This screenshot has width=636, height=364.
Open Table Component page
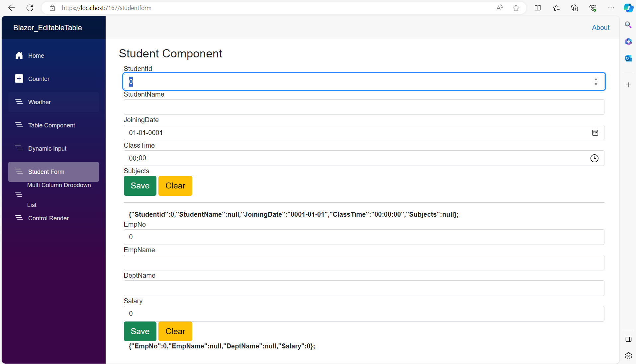53,125
